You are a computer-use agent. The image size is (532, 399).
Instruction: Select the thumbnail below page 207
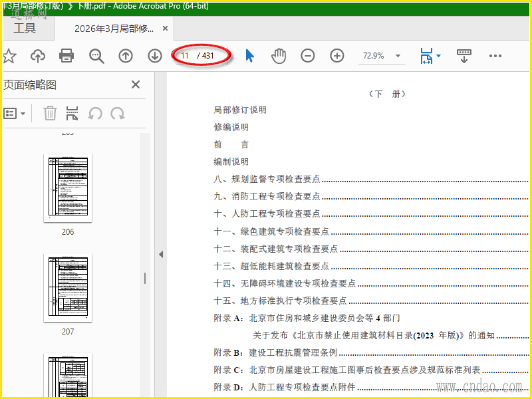tap(68, 374)
